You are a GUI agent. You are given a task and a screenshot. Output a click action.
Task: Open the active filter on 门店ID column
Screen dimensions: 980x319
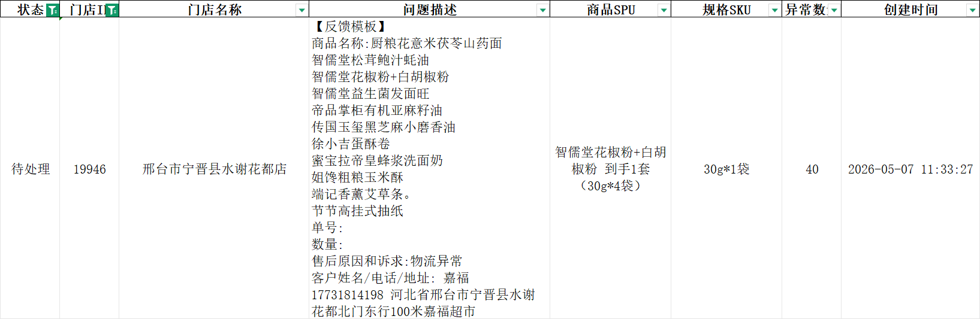point(112,10)
